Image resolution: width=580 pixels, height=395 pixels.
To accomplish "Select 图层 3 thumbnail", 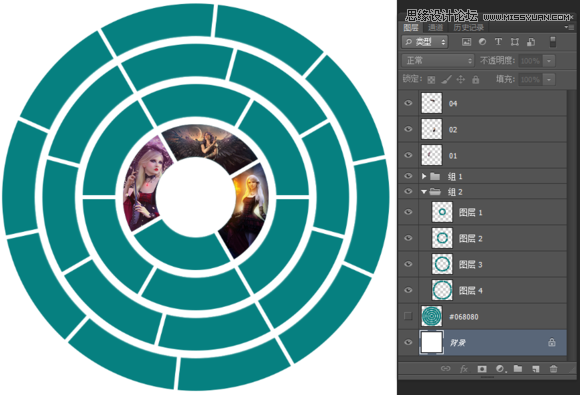I will 442,264.
